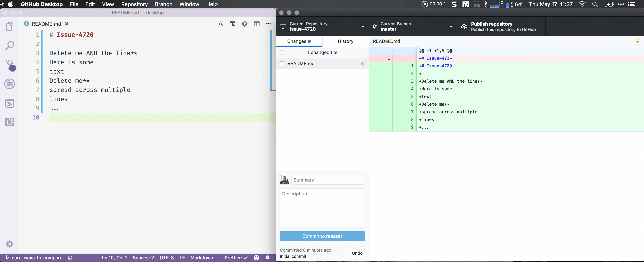Open the Search panel in sidebar
The height and width of the screenshot is (262, 644).
tap(10, 45)
